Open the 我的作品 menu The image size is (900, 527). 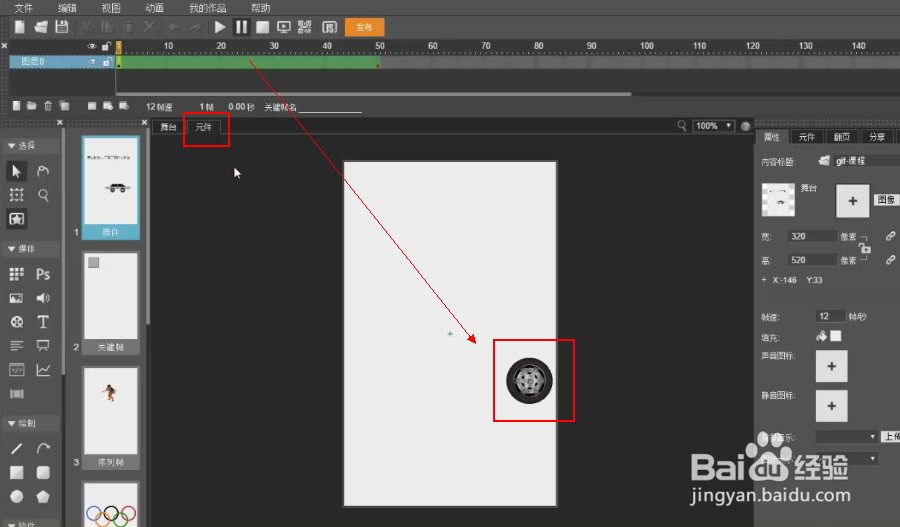point(208,8)
